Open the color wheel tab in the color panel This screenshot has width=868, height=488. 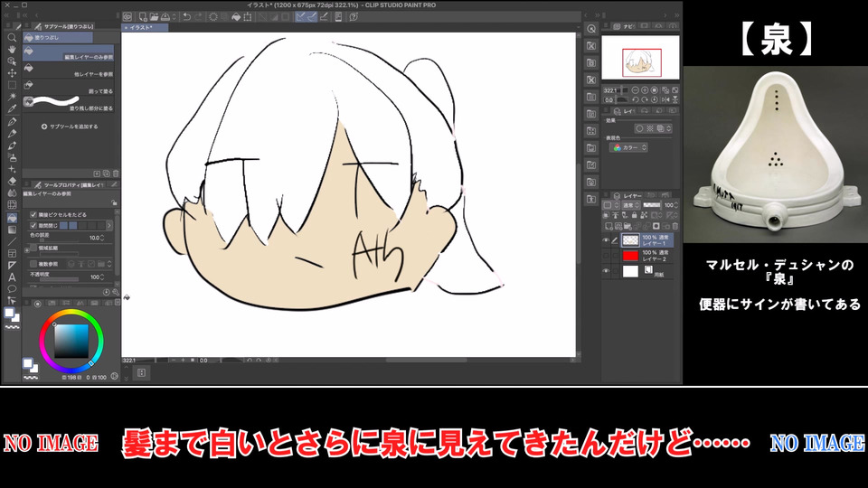click(38, 304)
